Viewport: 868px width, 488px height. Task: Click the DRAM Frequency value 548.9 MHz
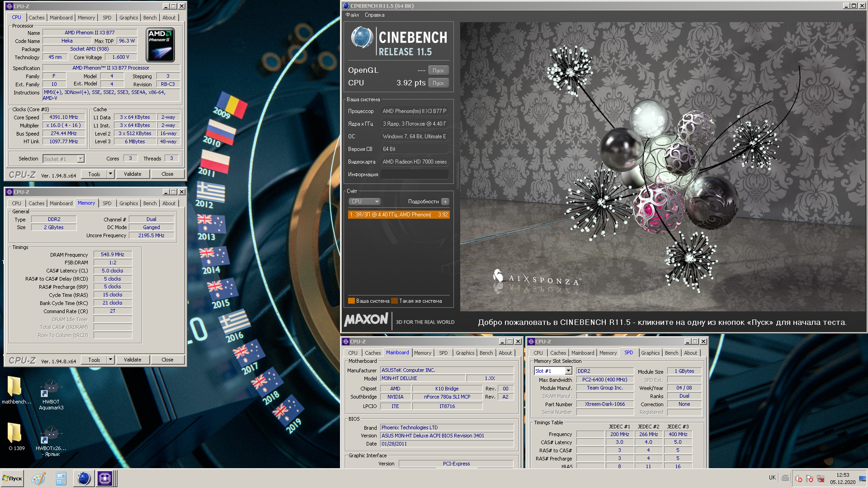(113, 254)
